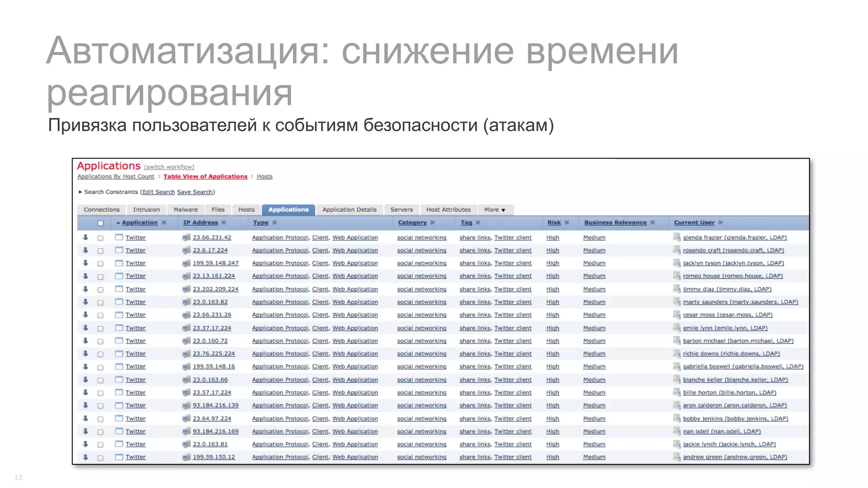Image resolution: width=868 pixels, height=488 pixels.
Task: Open IP address 23.0.163.81
Action: [210, 444]
